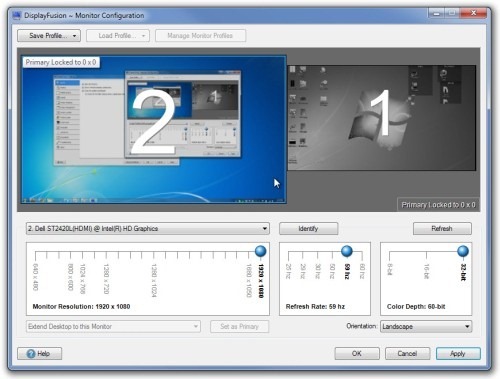Close the Monitor Configuration window
The height and width of the screenshot is (379, 500).
point(473,13)
